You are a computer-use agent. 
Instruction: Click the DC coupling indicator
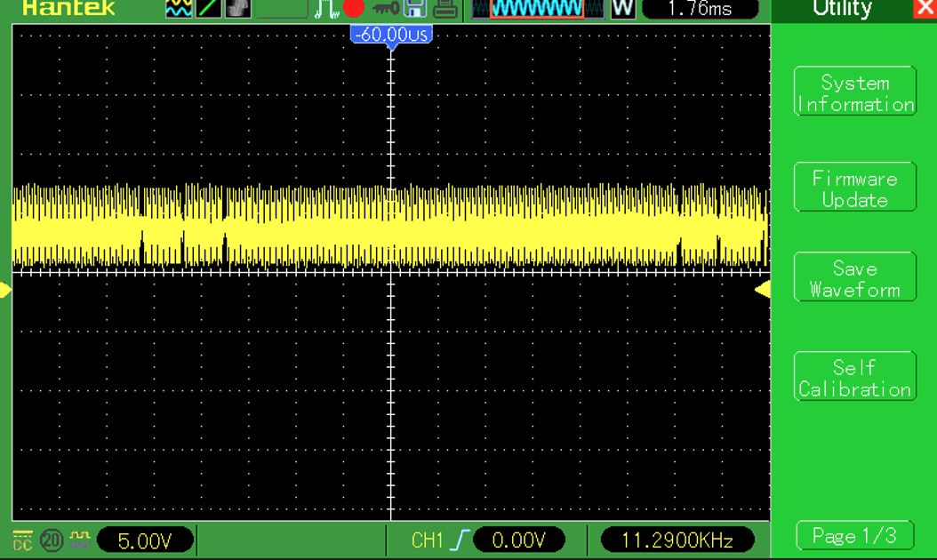coord(22,540)
